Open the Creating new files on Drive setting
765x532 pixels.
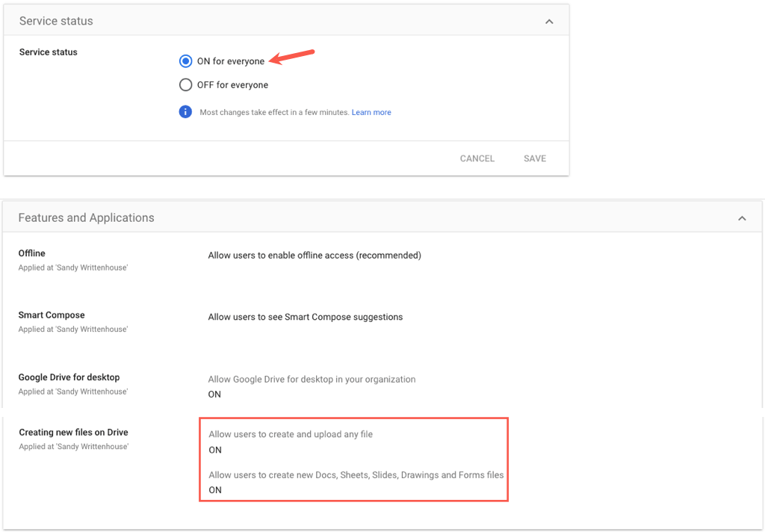point(73,433)
